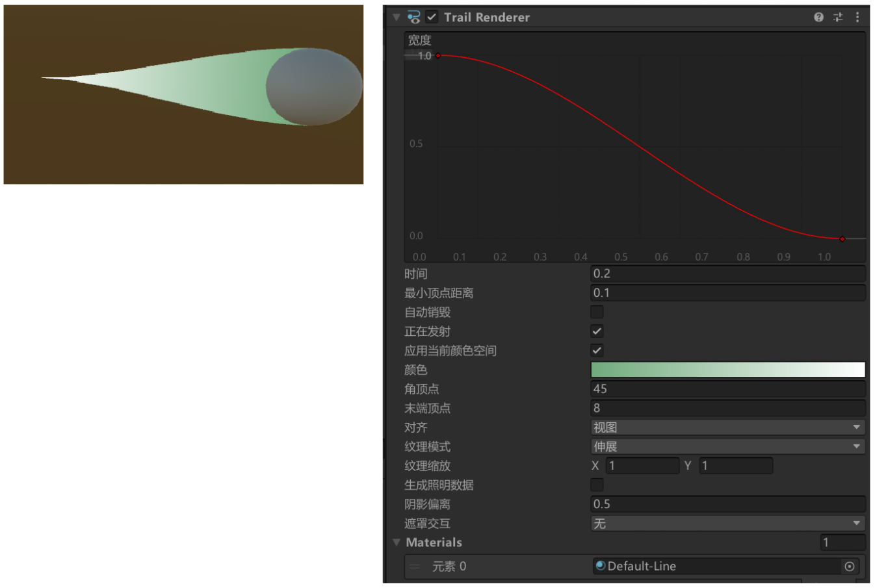
Task: Open Trail Renderer three-dot context menu
Action: coord(857,18)
